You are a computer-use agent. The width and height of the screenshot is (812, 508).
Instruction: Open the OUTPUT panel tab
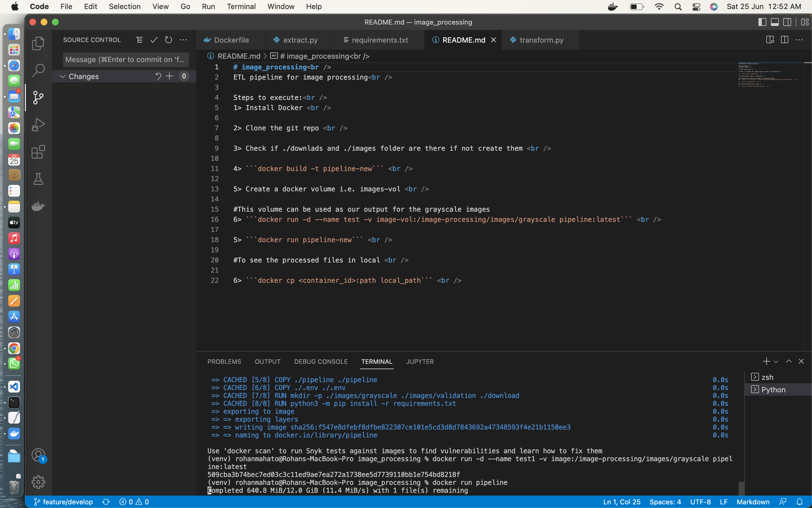267,362
